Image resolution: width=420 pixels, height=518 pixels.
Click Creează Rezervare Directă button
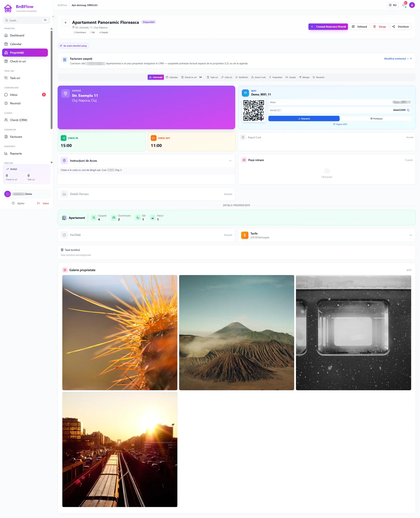tap(328, 27)
